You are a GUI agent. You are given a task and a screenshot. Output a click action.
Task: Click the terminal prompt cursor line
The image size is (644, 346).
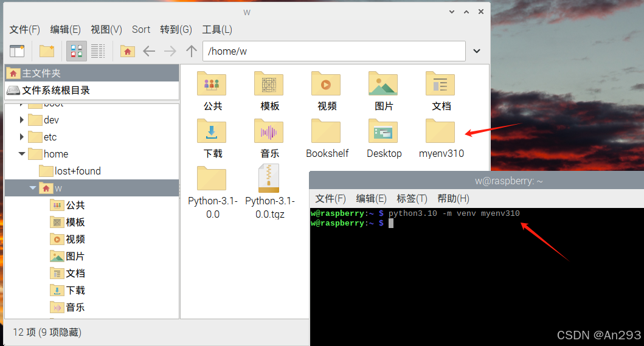351,223
